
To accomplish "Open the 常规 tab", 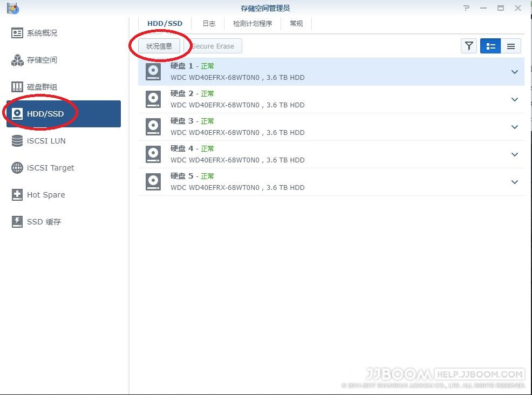I will 296,24.
